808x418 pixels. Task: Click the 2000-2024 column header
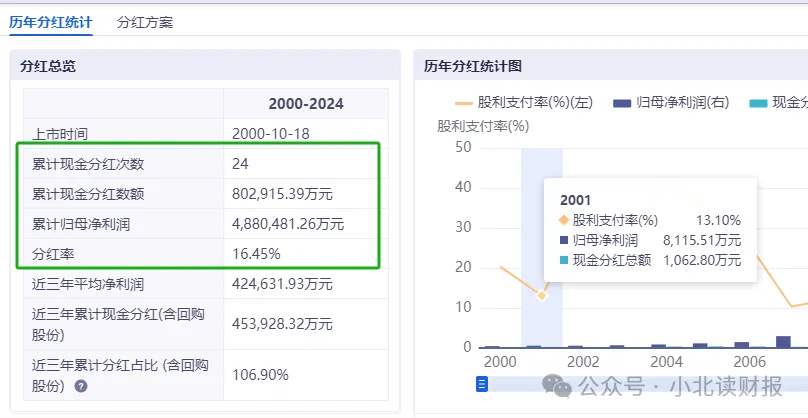(x=305, y=104)
